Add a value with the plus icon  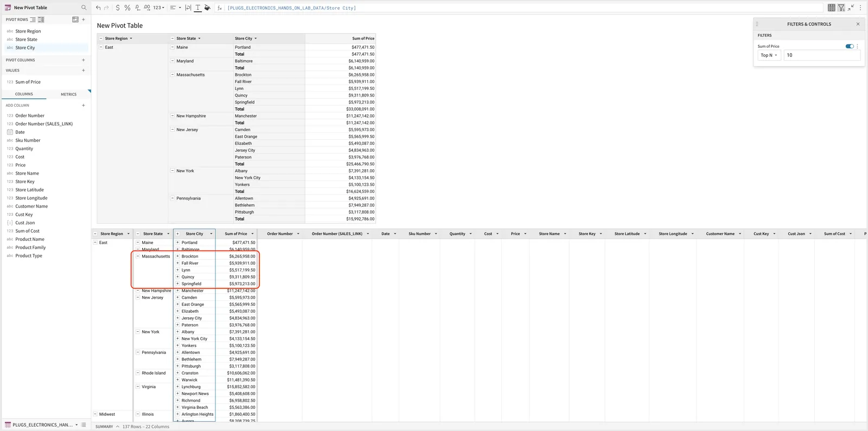84,70
